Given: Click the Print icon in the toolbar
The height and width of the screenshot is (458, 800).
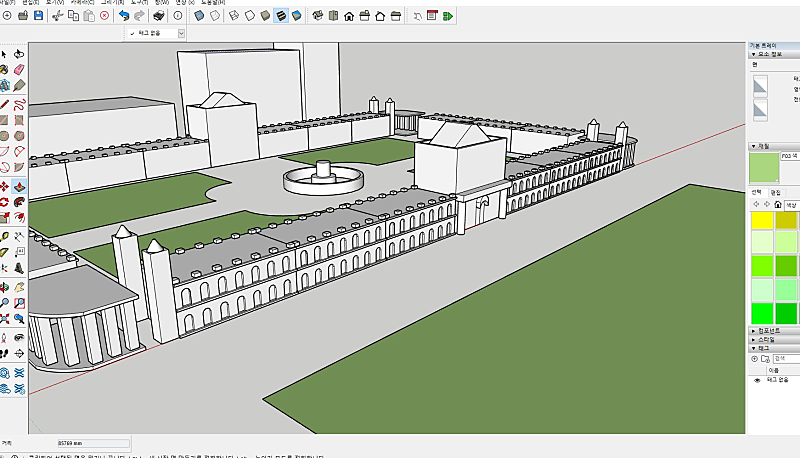Looking at the screenshot, I should pyautogui.click(x=158, y=16).
